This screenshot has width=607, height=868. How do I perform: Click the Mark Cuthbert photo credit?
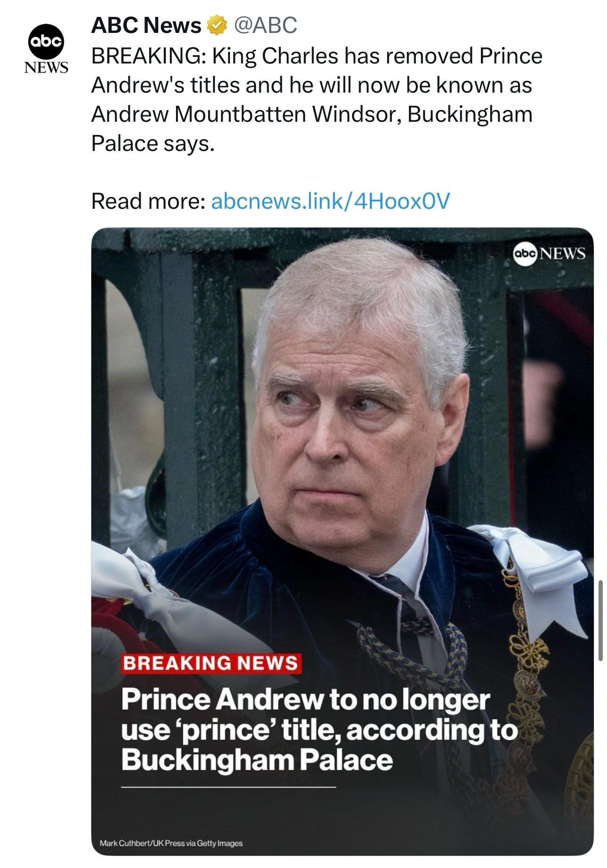click(x=171, y=843)
